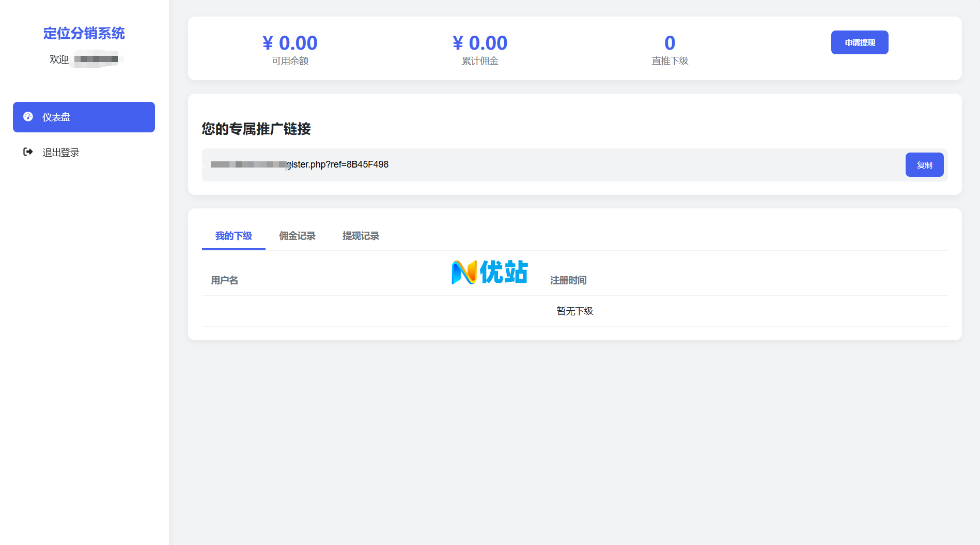This screenshot has width=980, height=545.
Task: Click the 您的专属推广链接 heading
Action: click(x=256, y=129)
